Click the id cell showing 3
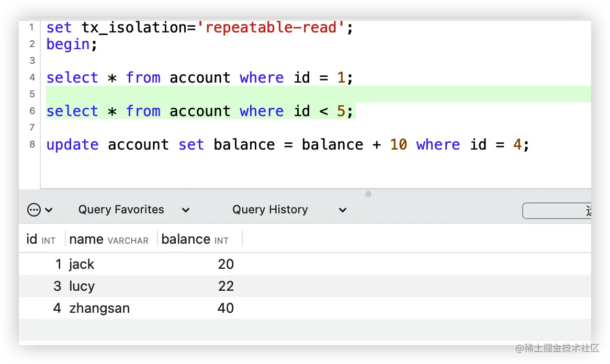The height and width of the screenshot is (364, 610). (x=58, y=286)
